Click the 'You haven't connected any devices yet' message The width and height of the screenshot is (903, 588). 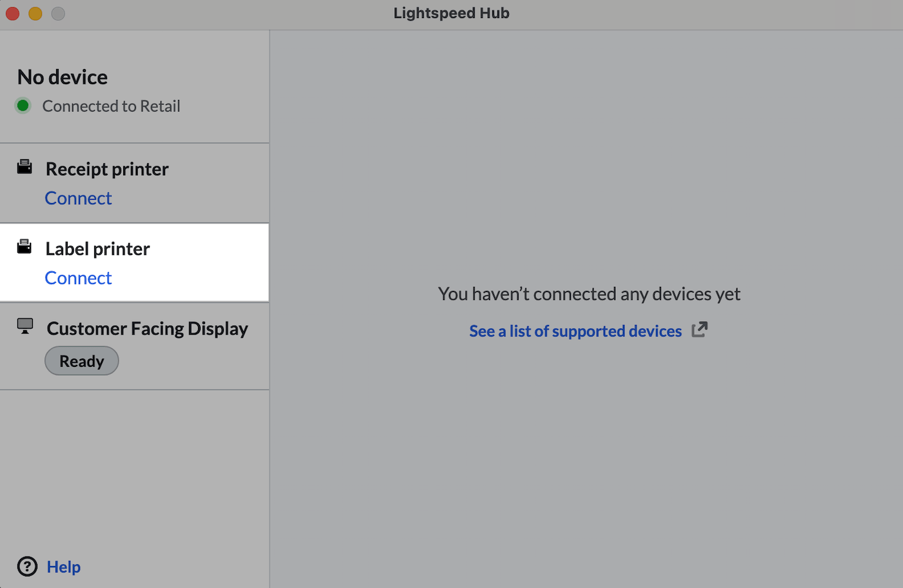click(x=589, y=294)
